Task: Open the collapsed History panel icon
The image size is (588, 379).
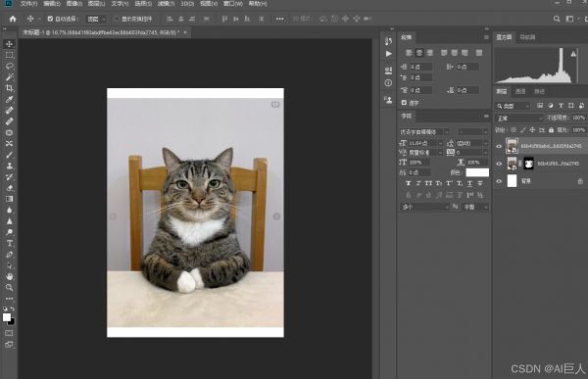Action: (388, 41)
